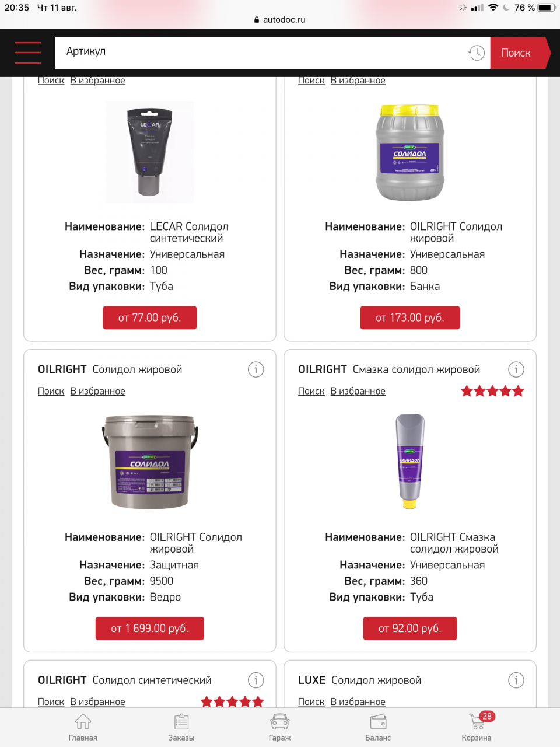Screen dimensions: 560x747
Task: Open search history clock icon
Action: point(477,53)
